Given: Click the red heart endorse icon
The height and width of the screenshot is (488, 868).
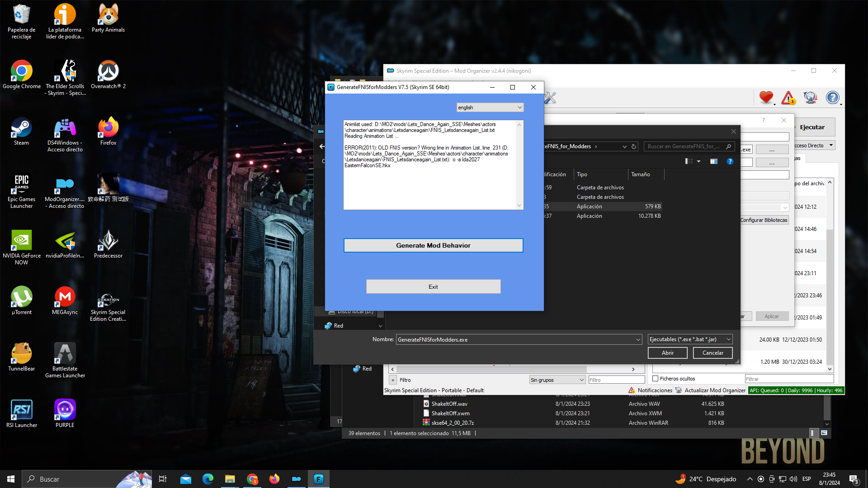Looking at the screenshot, I should tap(766, 98).
